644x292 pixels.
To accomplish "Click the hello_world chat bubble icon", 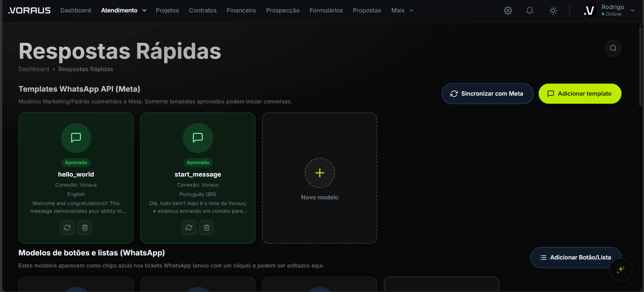I will click(76, 138).
